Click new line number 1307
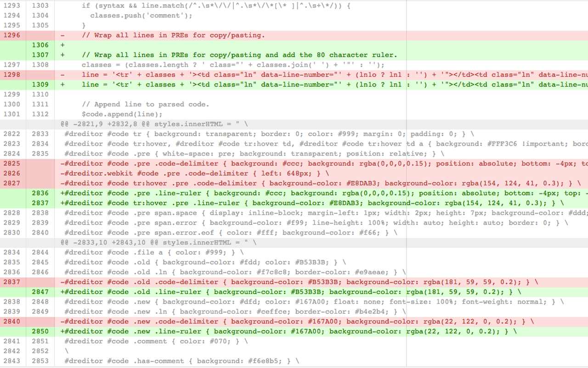Viewport: 588px width, 368px height. [40, 55]
